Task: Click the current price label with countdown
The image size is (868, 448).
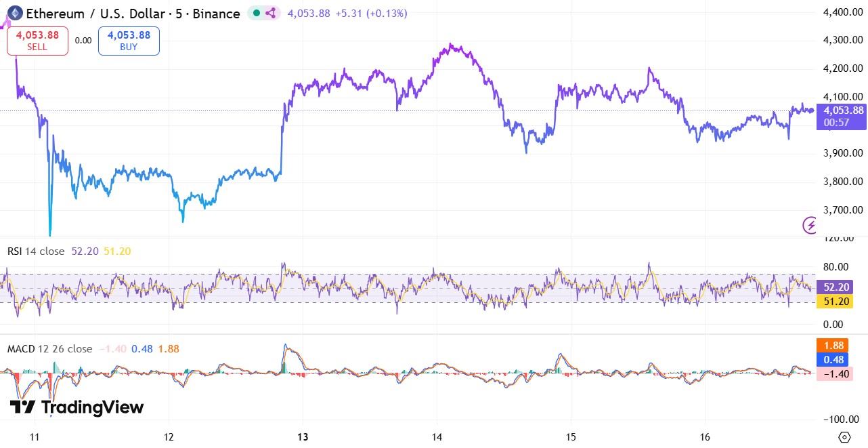Action: coord(842,116)
